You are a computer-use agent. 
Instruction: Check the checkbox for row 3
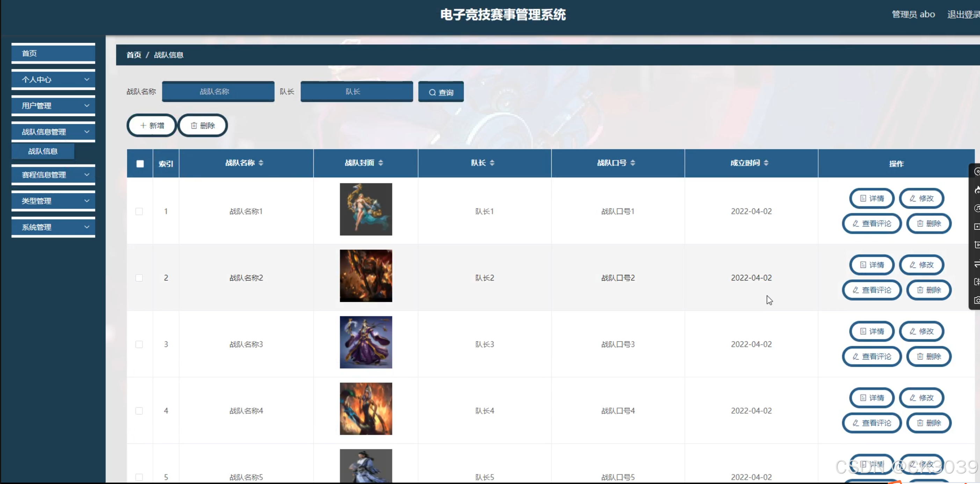click(x=139, y=344)
